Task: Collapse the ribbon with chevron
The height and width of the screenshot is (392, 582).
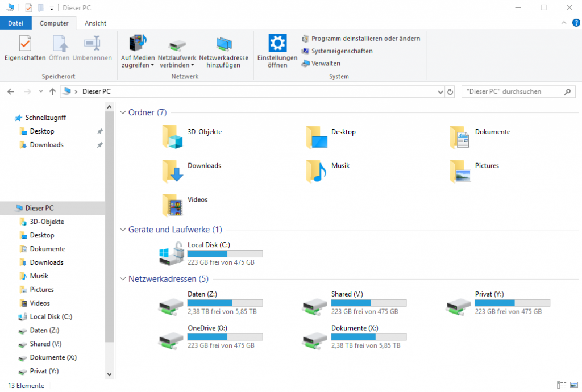Action: pos(564,23)
